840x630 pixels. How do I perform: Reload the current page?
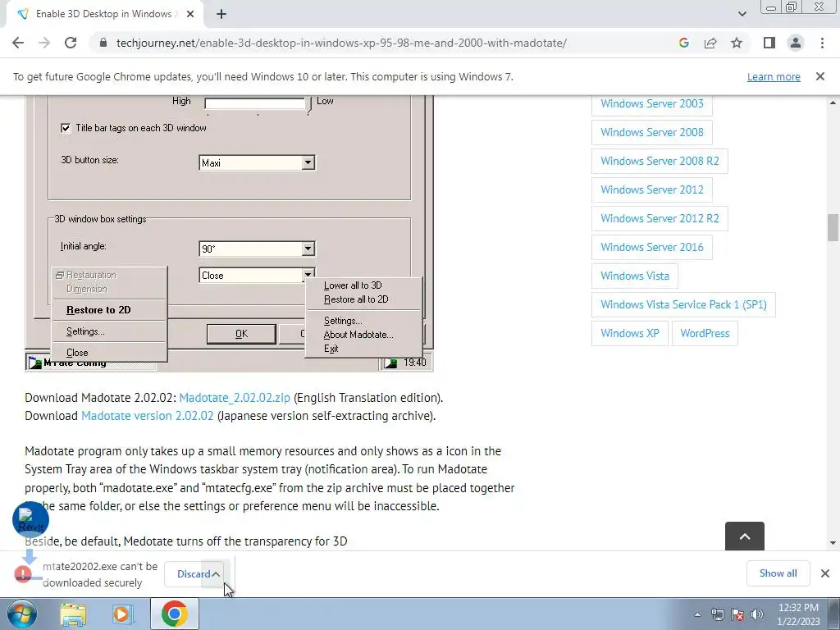point(71,43)
